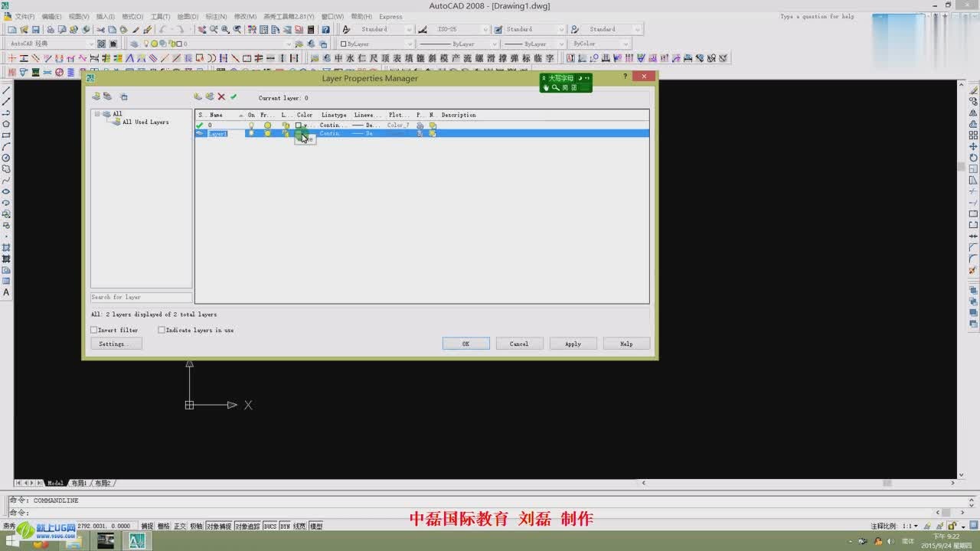Image resolution: width=980 pixels, height=551 pixels.
Task: Toggle the DYN status bar button
Action: pos(285,526)
